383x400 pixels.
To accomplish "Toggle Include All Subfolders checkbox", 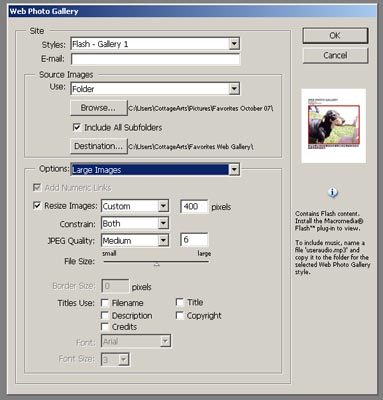I will click(77, 127).
